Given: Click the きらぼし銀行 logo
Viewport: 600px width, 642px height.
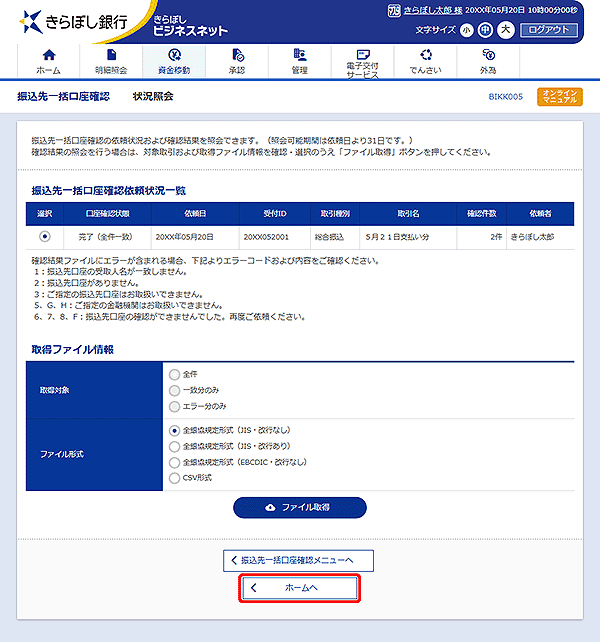Looking at the screenshot, I should (x=74, y=22).
